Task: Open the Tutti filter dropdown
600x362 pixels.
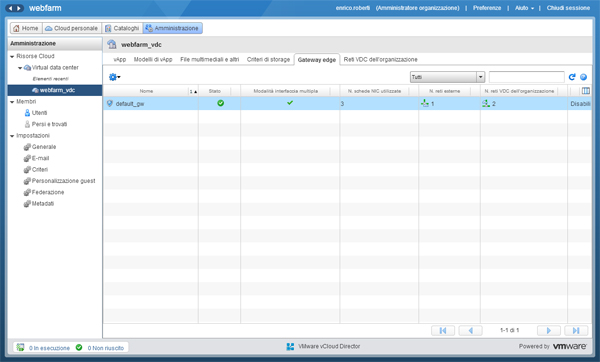Action: (447, 77)
